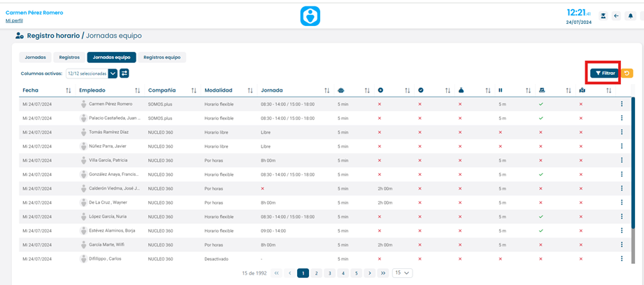Sort table by Fecha column arrows

coord(69,90)
